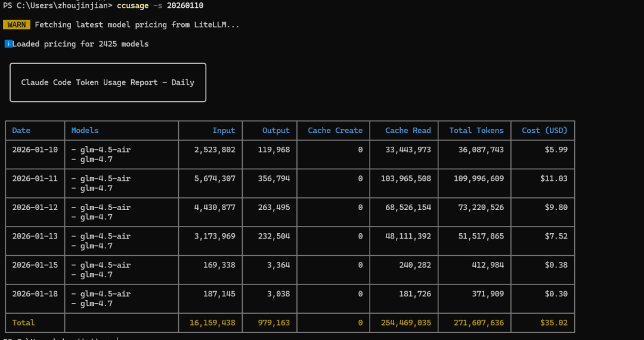Select the 2026-01-10 date cell
644x340 pixels.
point(35,150)
